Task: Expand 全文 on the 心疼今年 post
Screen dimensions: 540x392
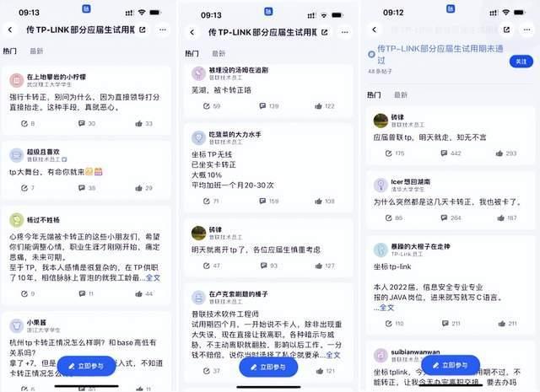Action: click(x=153, y=277)
